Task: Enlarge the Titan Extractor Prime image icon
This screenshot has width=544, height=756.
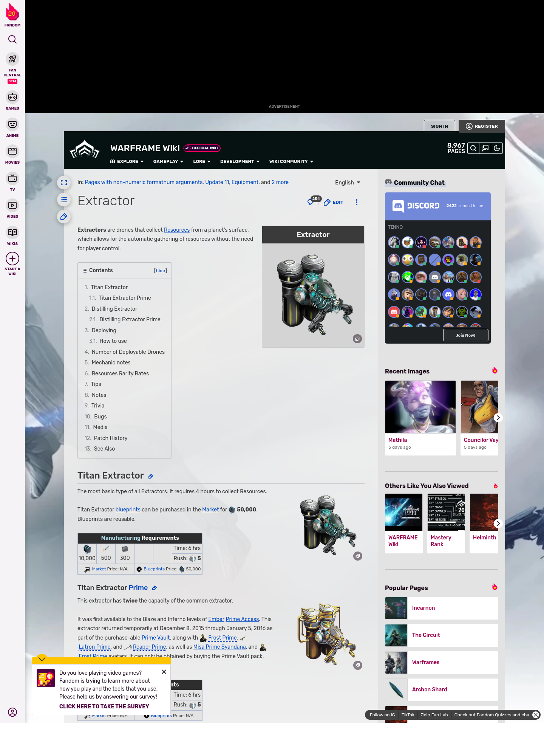Action: point(358,665)
